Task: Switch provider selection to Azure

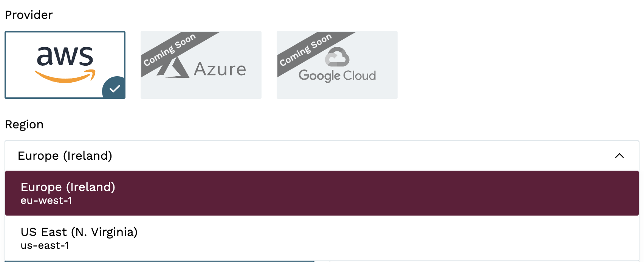Action: click(x=201, y=65)
